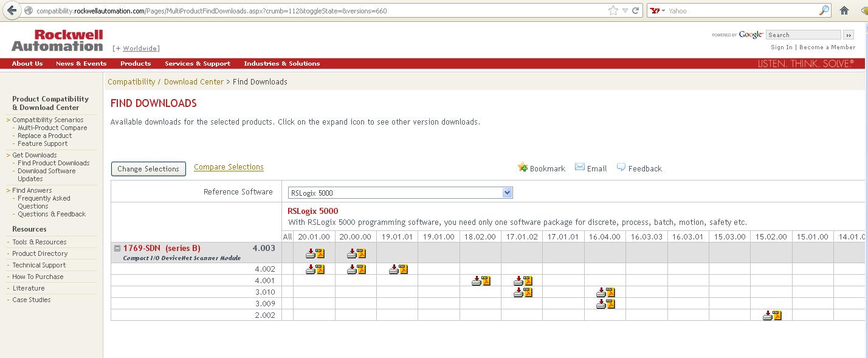Go back with the browser back arrow
868x358 pixels.
(x=12, y=10)
